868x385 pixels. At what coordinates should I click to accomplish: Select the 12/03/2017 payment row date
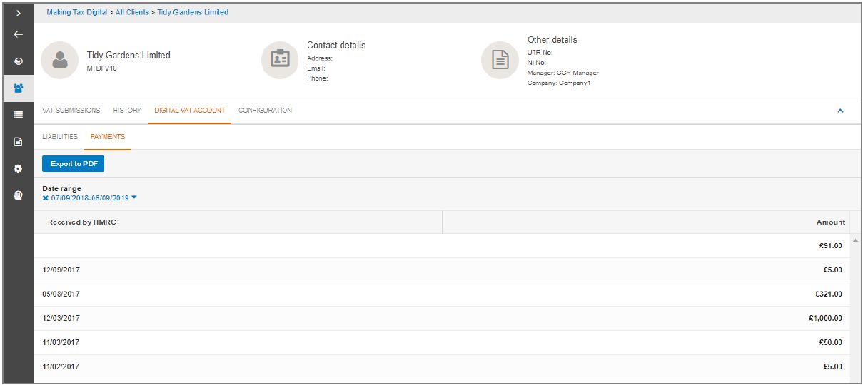pyautogui.click(x=61, y=319)
